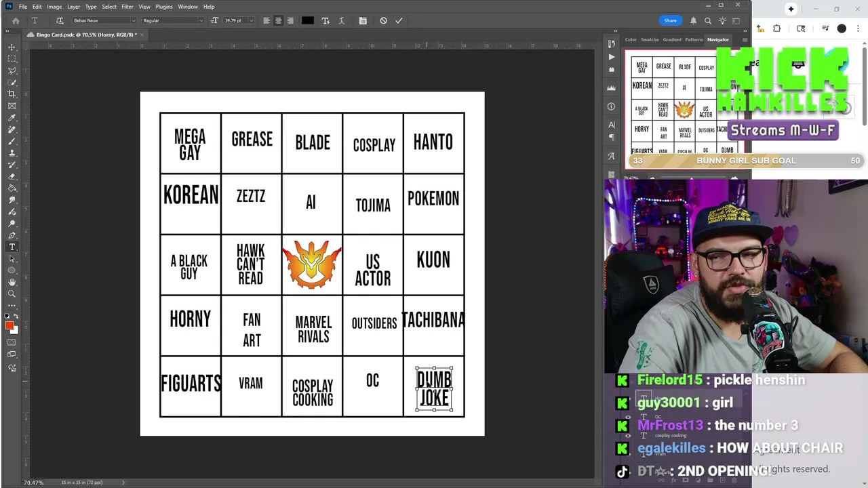Open the collapsed Histogram panel icon
Viewport: 868px width, 488px height.
click(x=612, y=88)
